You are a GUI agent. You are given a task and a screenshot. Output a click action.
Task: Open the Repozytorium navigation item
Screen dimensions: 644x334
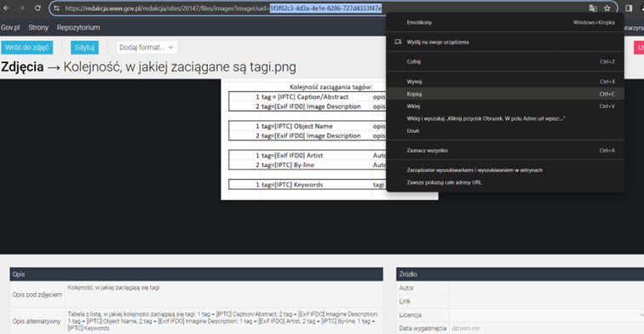pyautogui.click(x=78, y=27)
